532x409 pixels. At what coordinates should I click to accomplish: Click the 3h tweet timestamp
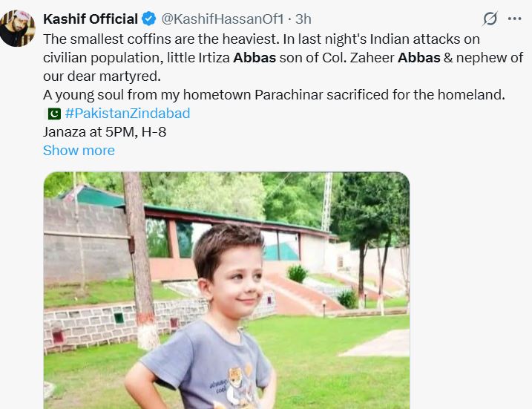pos(303,19)
